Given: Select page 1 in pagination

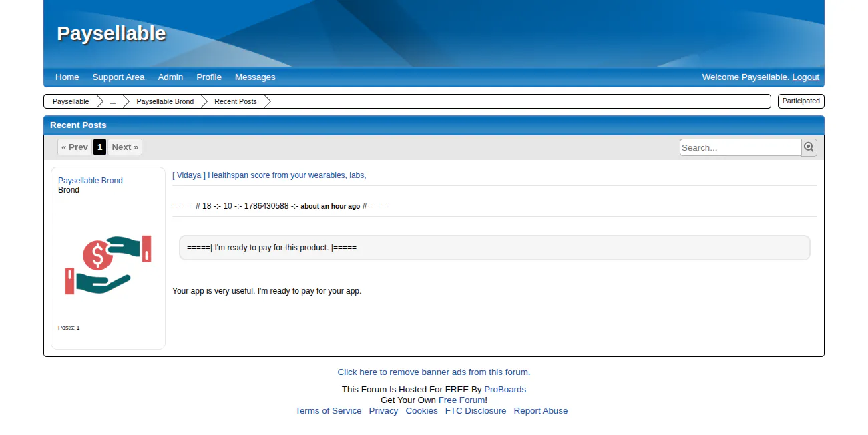Looking at the screenshot, I should click(100, 147).
